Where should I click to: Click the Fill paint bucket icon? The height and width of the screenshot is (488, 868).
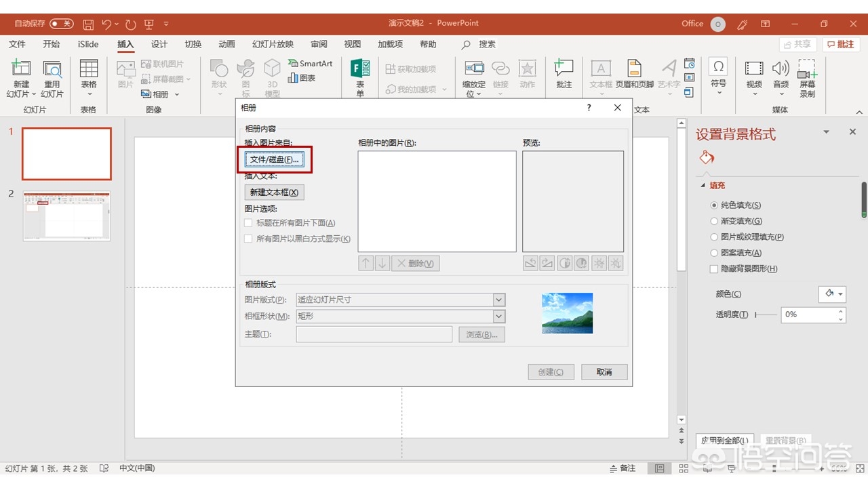click(707, 158)
